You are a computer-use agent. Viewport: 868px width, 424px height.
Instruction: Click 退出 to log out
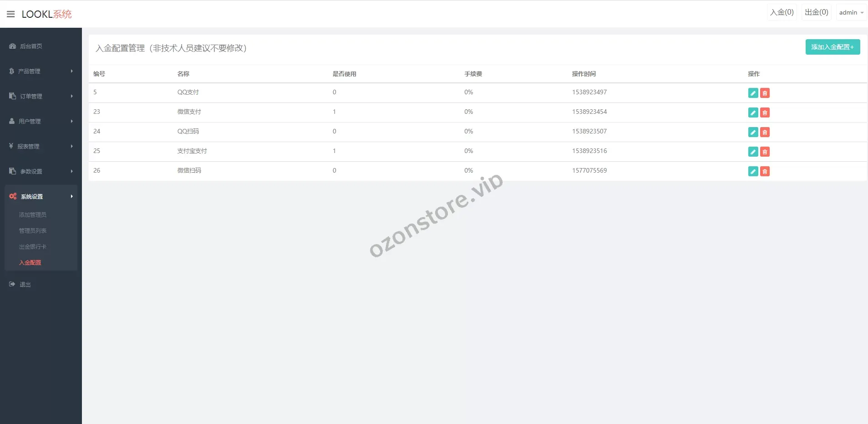[x=25, y=284]
